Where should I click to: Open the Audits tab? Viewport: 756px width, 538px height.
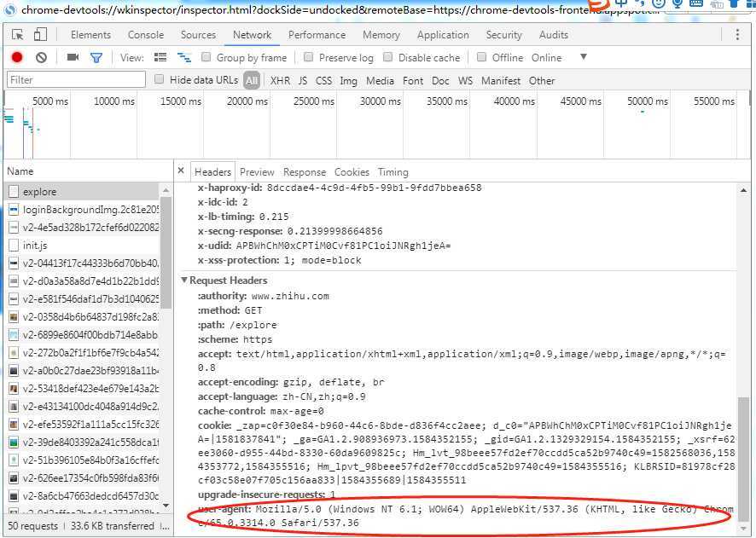[x=554, y=35]
